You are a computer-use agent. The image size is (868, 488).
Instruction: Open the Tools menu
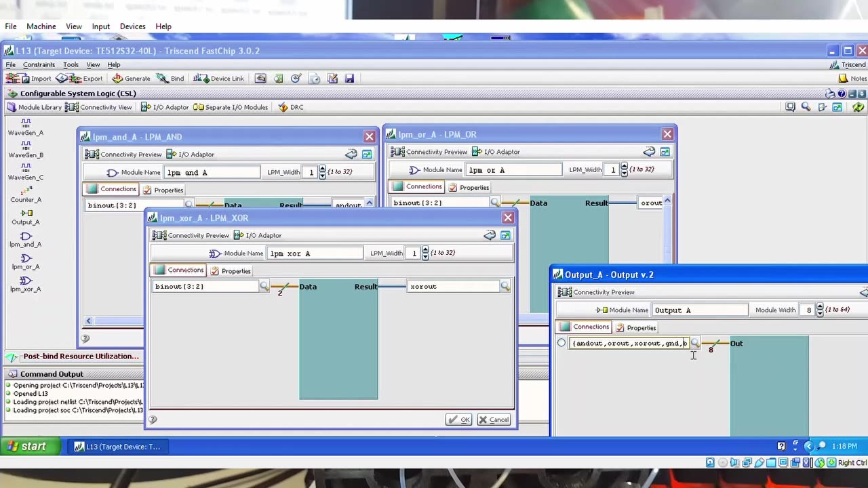pyautogui.click(x=71, y=65)
